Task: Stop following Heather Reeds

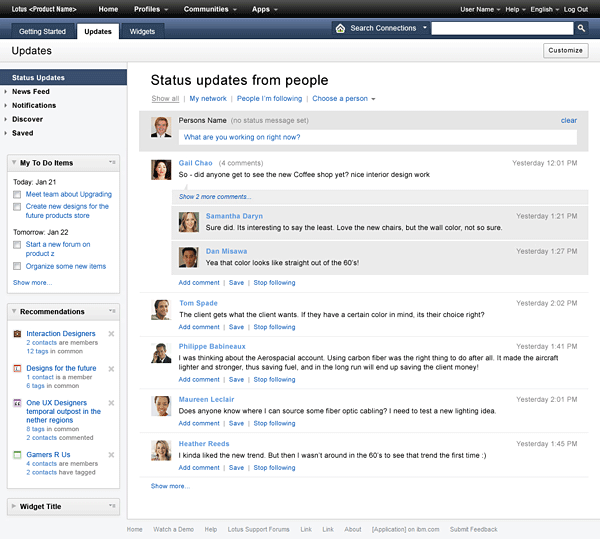Action: tap(274, 468)
